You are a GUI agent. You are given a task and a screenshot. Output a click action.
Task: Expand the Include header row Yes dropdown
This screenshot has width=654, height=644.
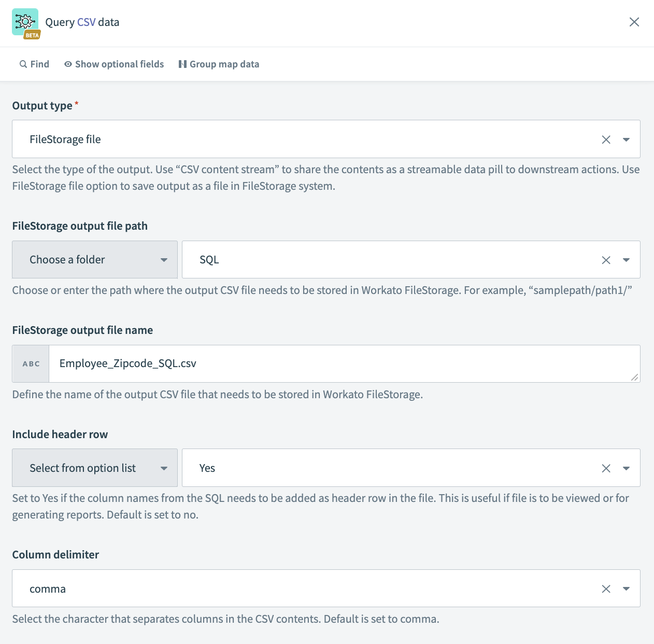click(x=626, y=468)
